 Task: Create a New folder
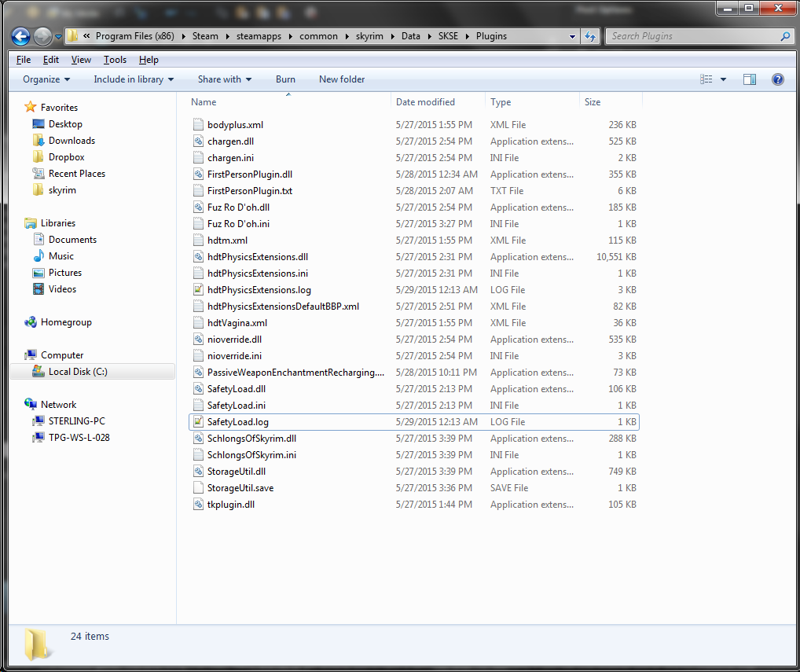342,79
